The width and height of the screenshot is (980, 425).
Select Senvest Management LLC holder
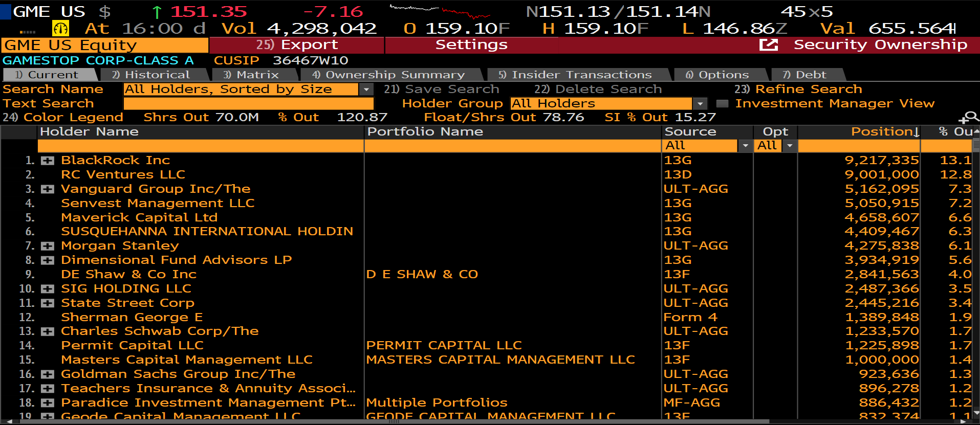[158, 203]
